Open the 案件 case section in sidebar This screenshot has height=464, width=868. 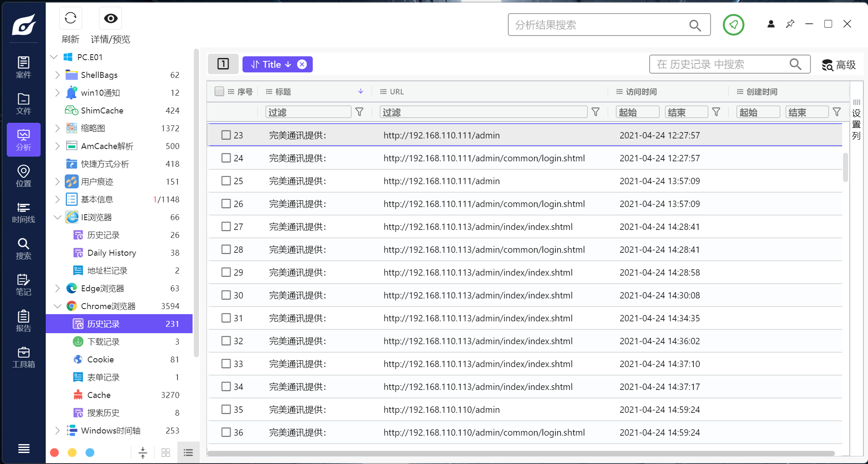[23, 67]
